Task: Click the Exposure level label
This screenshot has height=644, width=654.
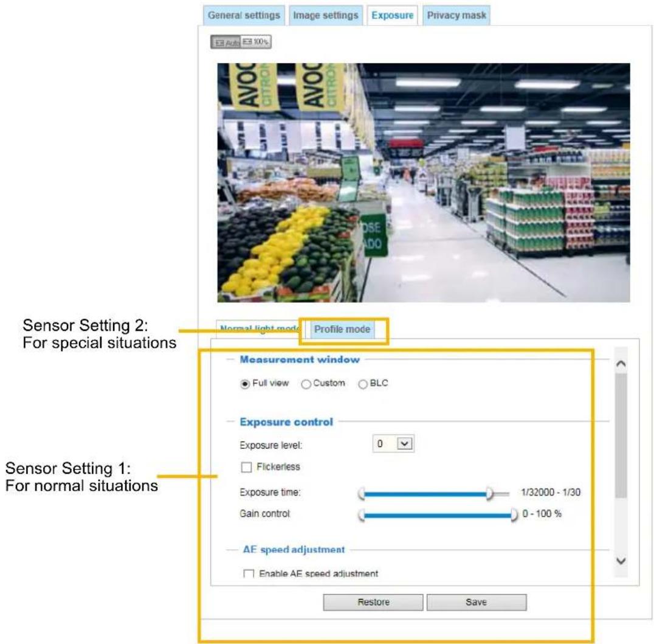Action: (x=270, y=445)
